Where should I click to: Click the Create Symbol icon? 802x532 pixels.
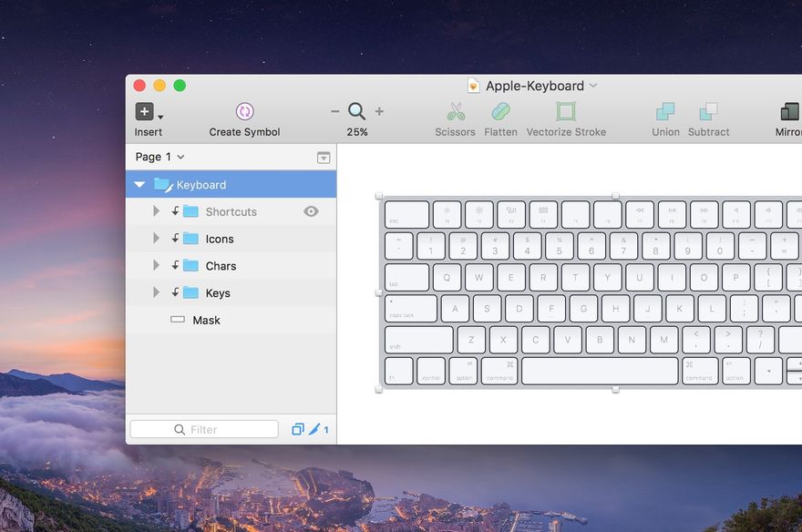tap(244, 111)
